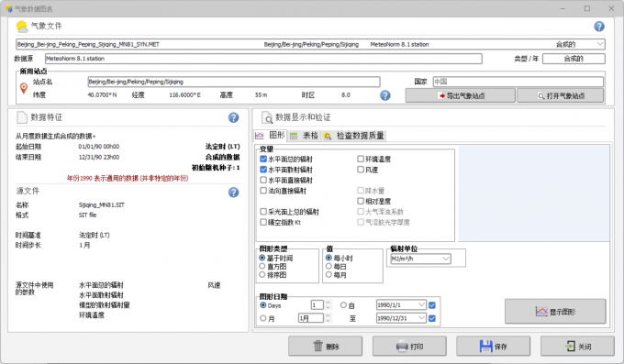Open the help icon next to 时区

384,95
